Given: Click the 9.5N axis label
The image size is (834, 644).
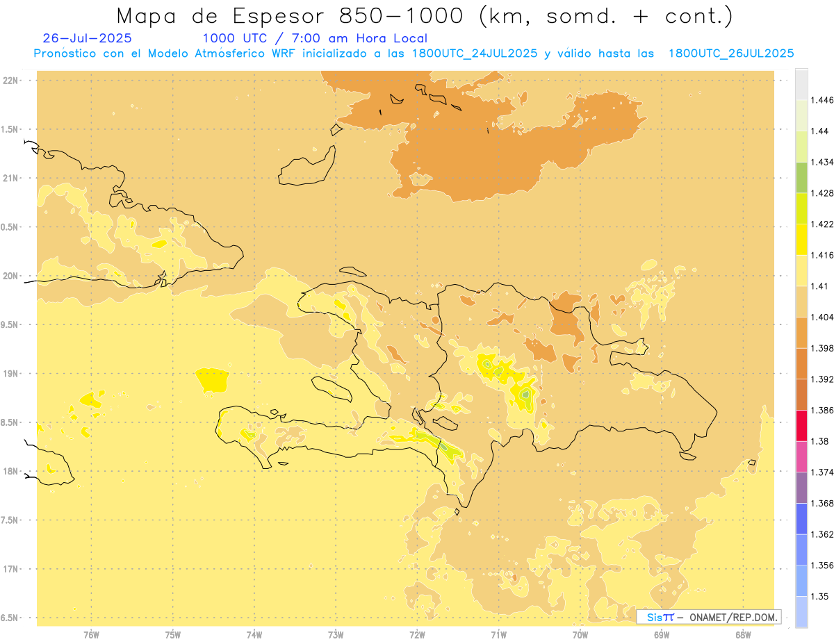Looking at the screenshot, I should pos(10,325).
